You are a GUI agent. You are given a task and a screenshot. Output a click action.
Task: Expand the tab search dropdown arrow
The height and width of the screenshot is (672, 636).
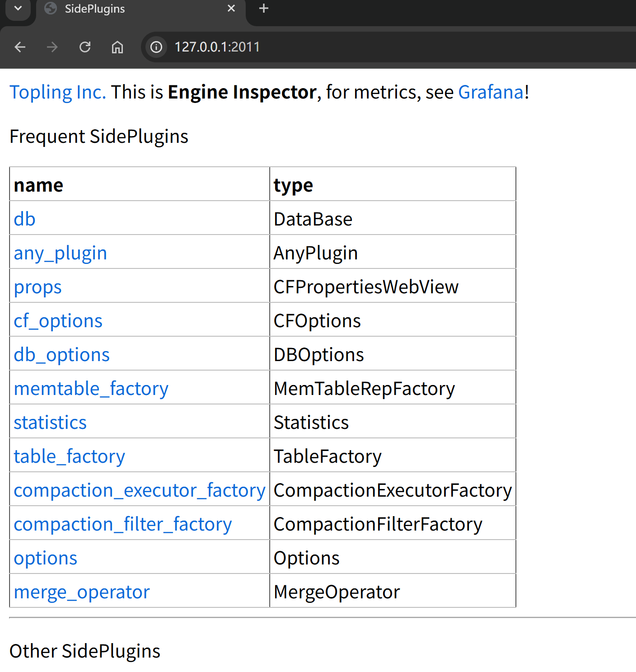pos(18,9)
